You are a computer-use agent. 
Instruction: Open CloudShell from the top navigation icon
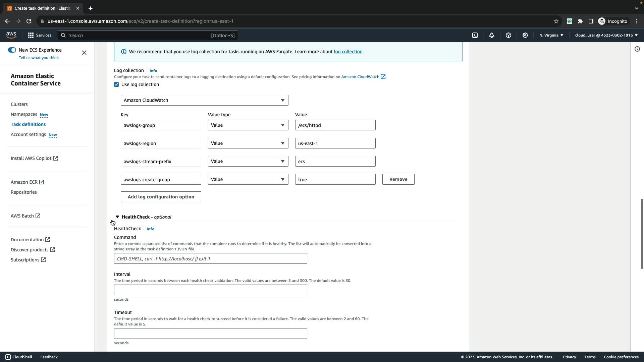[x=475, y=35]
